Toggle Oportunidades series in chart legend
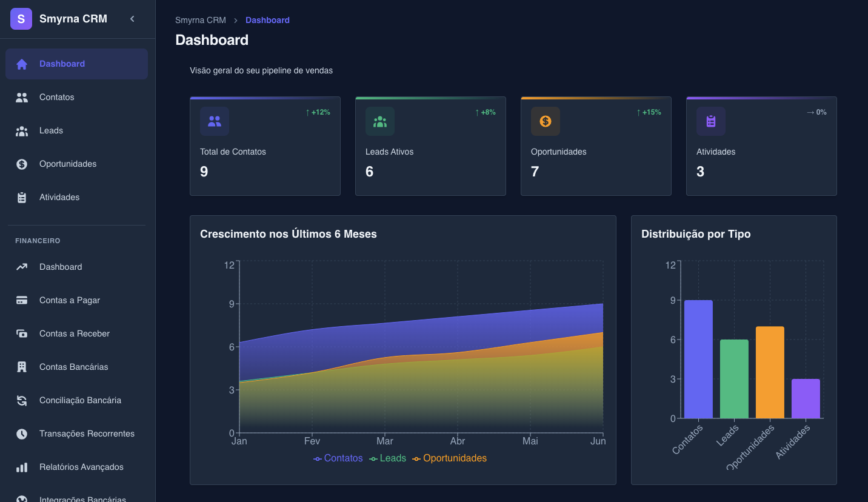 click(450, 458)
